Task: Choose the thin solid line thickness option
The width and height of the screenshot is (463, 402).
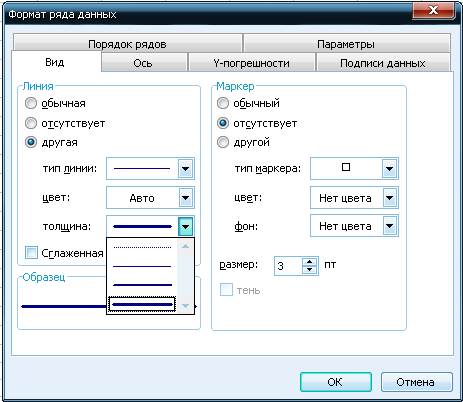Action: (x=142, y=266)
